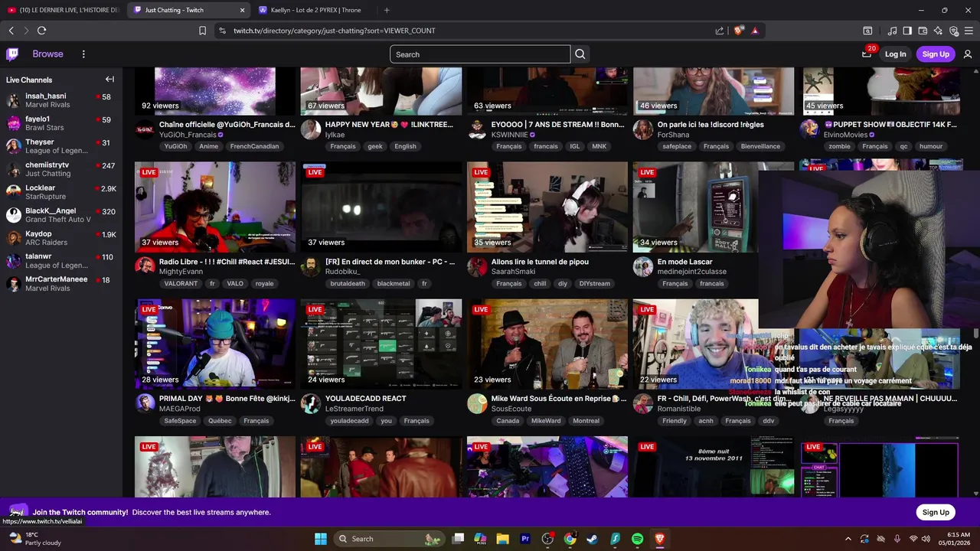The height and width of the screenshot is (551, 980).
Task: Open insah_hasni channel in sidebar
Action: [x=61, y=100]
